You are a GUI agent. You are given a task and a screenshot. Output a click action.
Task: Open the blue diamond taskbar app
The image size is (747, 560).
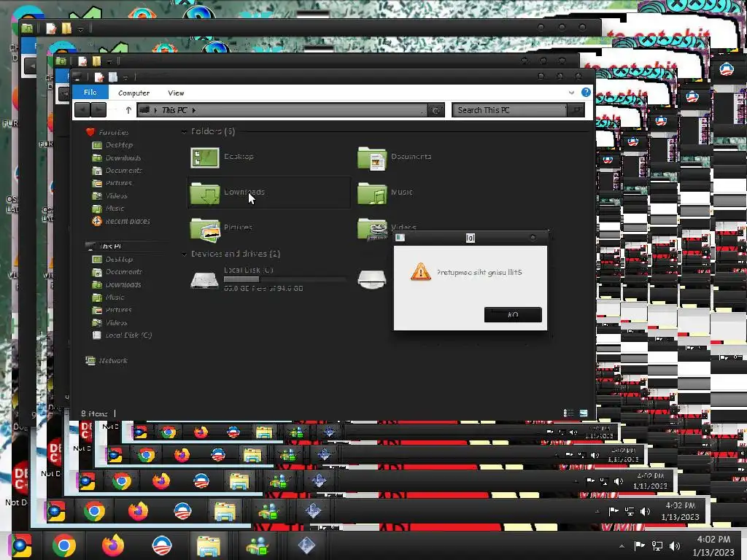click(306, 545)
